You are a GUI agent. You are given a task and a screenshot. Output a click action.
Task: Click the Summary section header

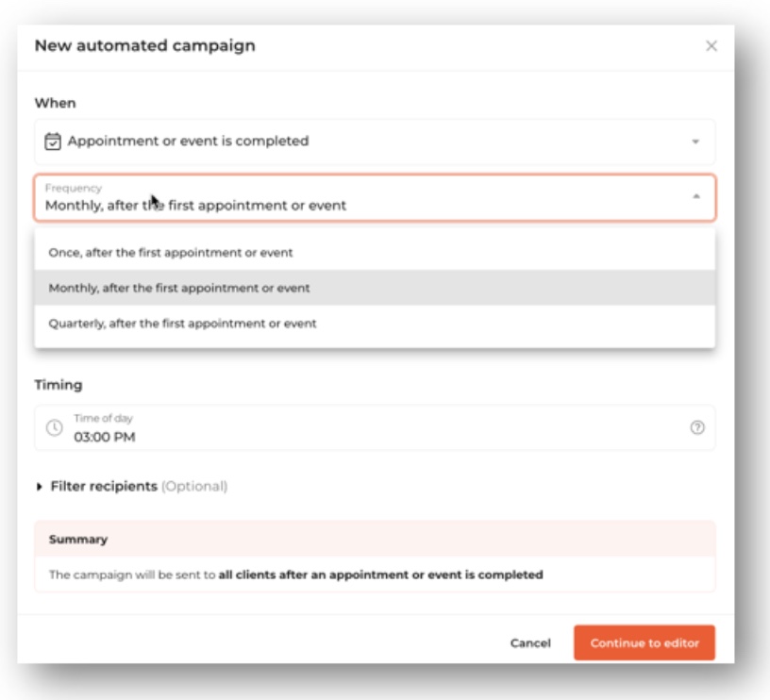[78, 540]
